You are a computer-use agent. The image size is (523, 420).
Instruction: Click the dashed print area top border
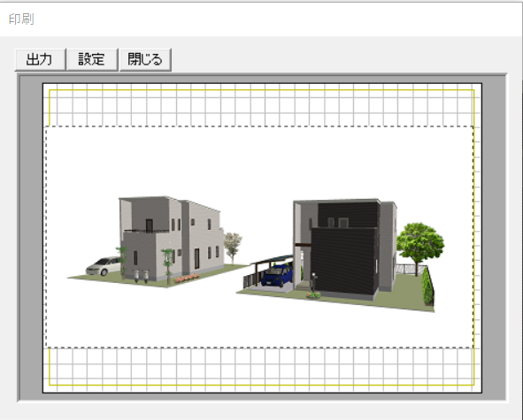click(x=259, y=126)
